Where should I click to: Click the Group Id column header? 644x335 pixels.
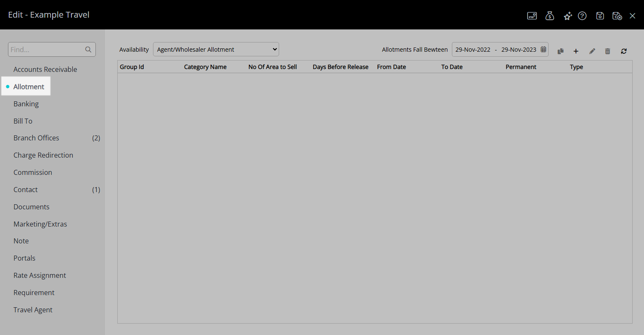132,67
